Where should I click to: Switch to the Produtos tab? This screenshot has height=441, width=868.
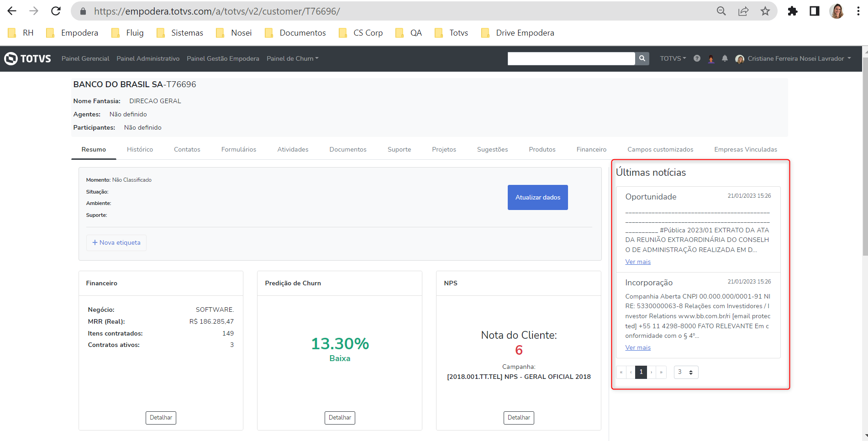coord(542,149)
